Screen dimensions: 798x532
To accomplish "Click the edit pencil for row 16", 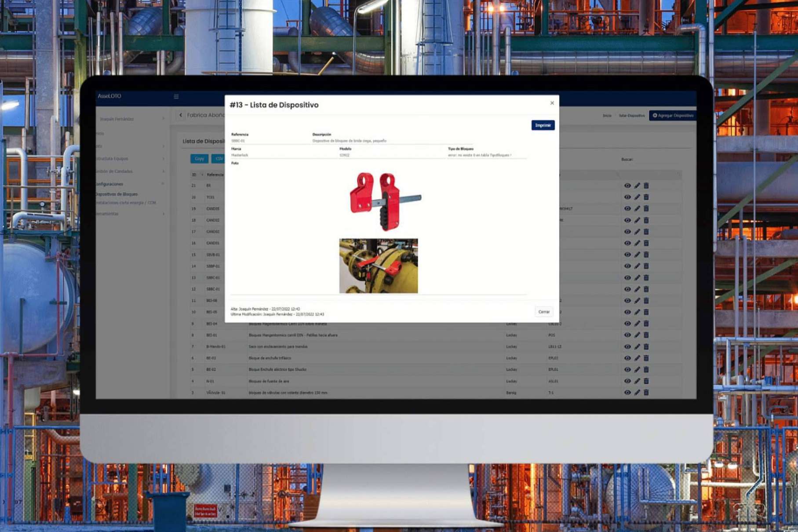I will point(637,243).
